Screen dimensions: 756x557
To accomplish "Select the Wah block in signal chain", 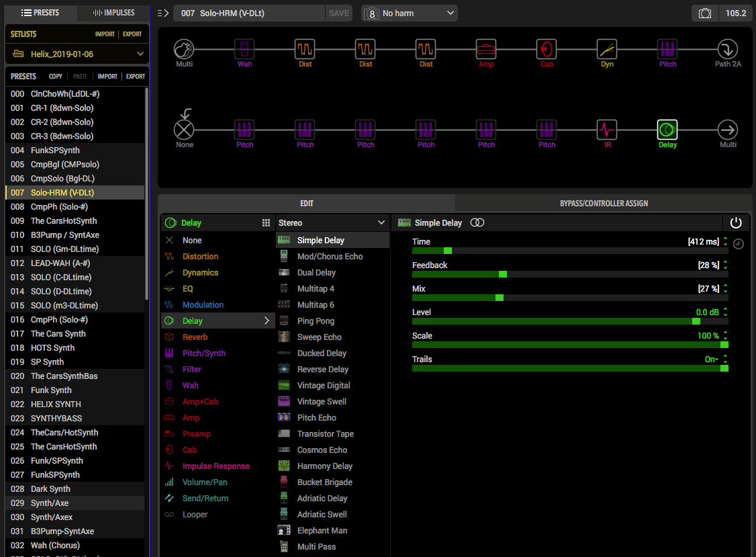I will click(244, 49).
